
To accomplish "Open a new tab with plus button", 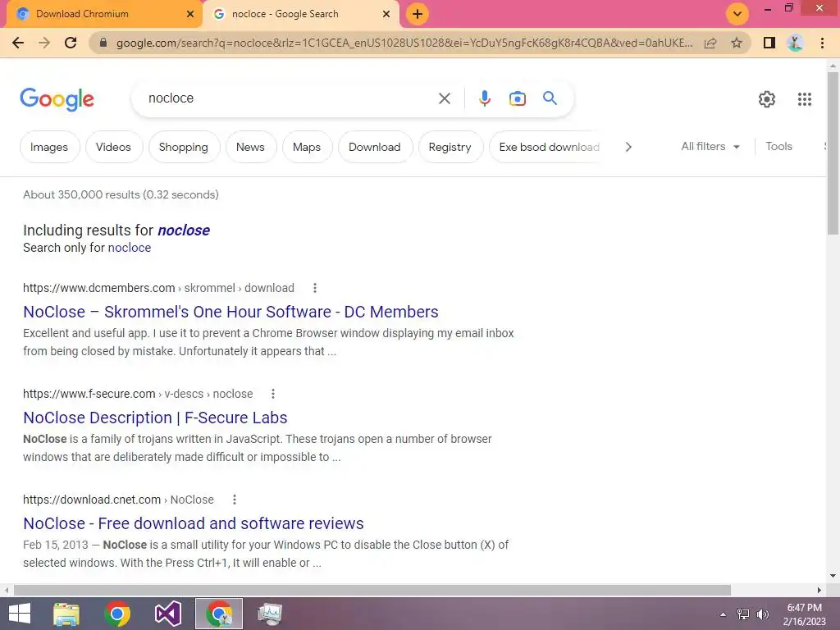I will tap(418, 14).
